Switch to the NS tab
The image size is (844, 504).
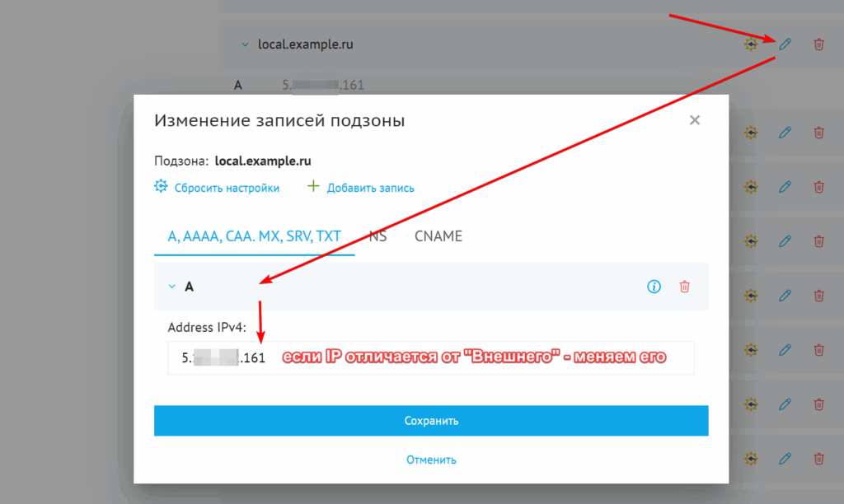pos(377,236)
